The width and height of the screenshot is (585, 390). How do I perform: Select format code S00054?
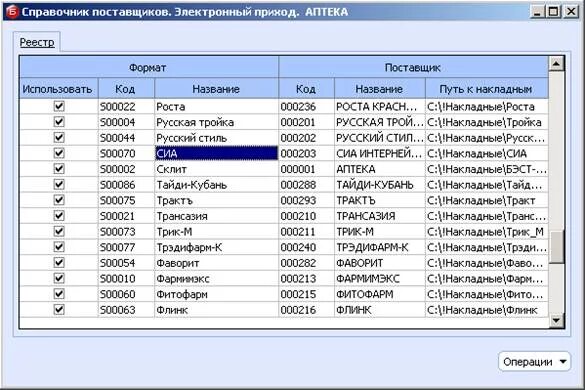click(126, 263)
